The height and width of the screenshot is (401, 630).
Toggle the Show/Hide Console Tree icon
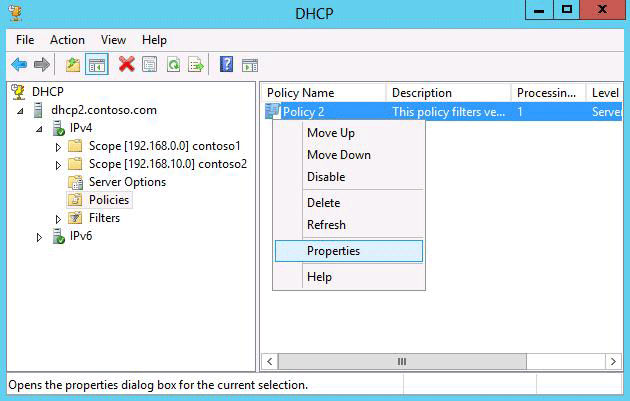click(x=97, y=64)
